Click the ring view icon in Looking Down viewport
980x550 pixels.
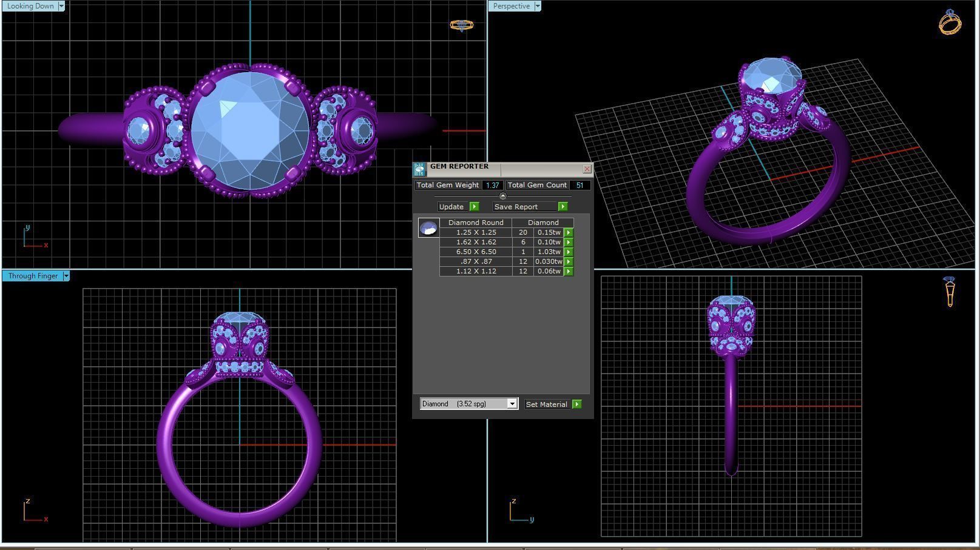(x=461, y=25)
